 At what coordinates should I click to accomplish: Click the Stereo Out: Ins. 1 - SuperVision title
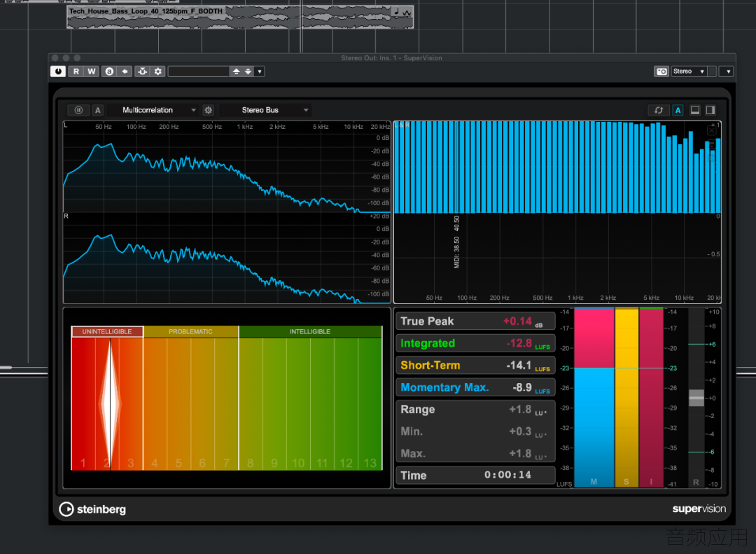391,58
